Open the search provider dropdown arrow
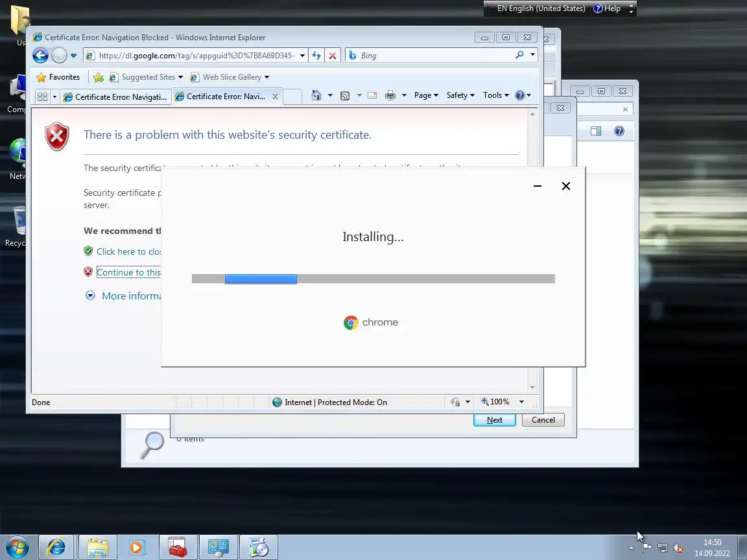 point(532,54)
